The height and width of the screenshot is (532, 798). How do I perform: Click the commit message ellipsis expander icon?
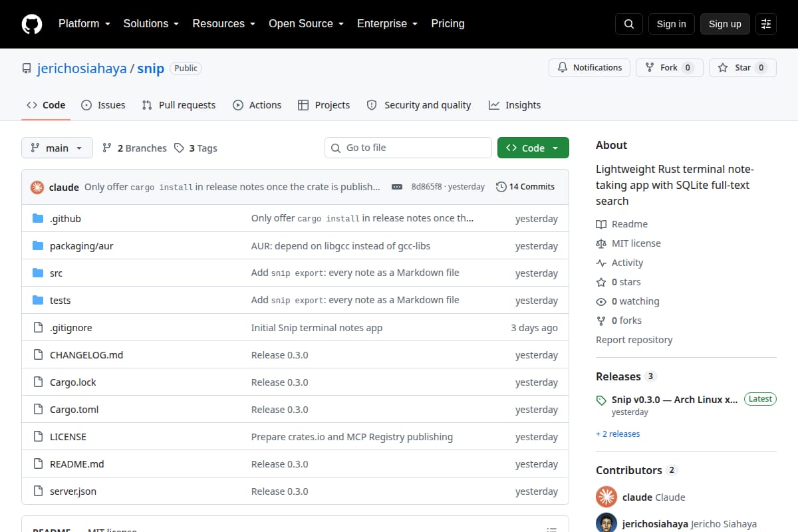point(397,187)
